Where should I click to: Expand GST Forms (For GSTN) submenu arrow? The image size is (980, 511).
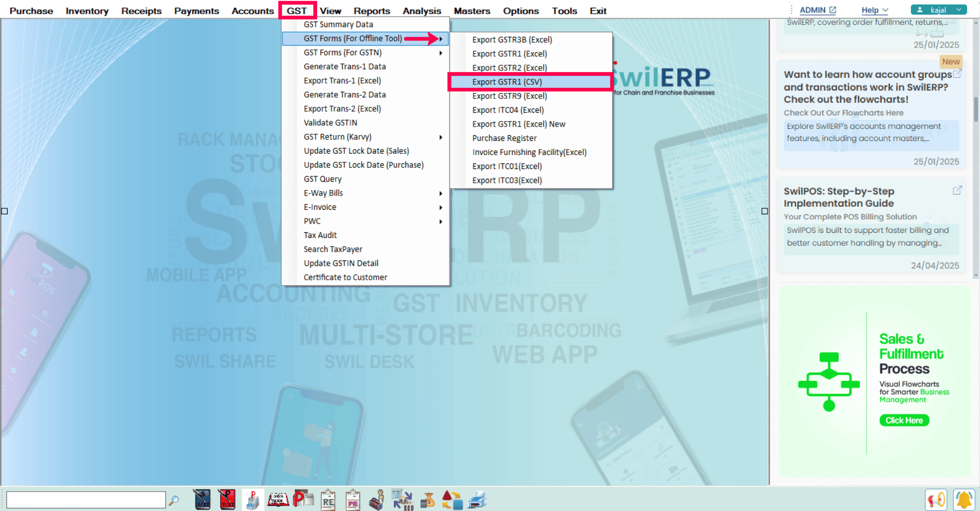pyautogui.click(x=441, y=53)
